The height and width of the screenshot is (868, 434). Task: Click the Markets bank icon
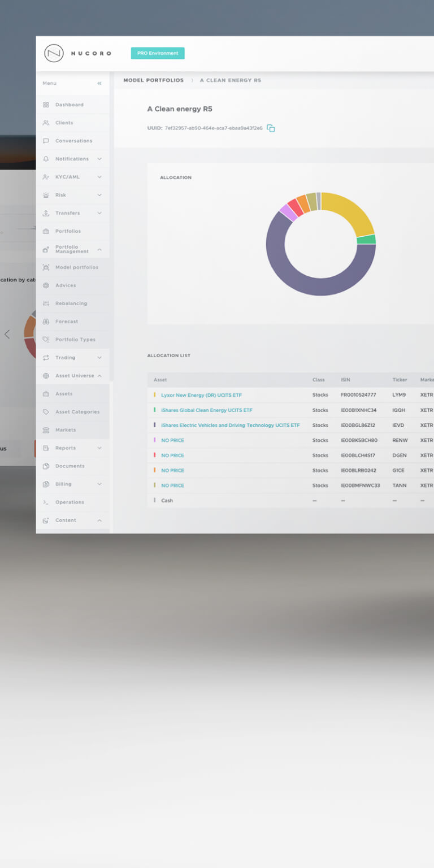point(46,431)
